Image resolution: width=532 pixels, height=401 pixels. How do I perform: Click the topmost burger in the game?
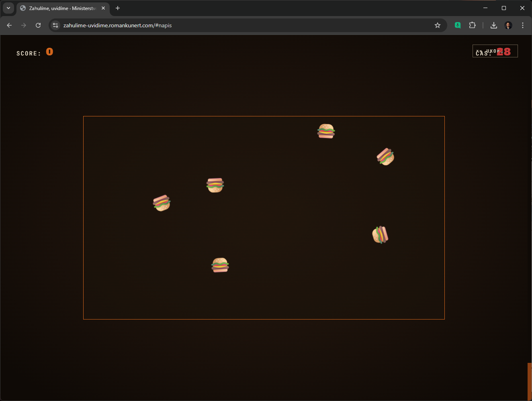click(x=326, y=131)
